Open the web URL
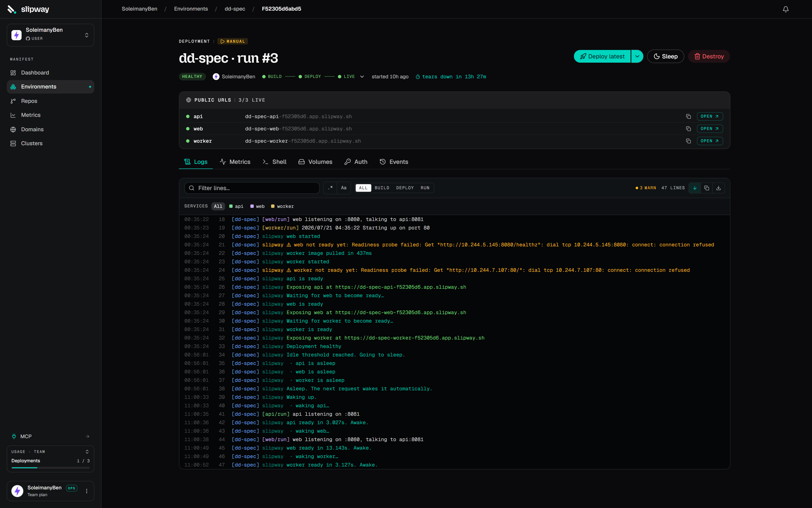 point(710,129)
